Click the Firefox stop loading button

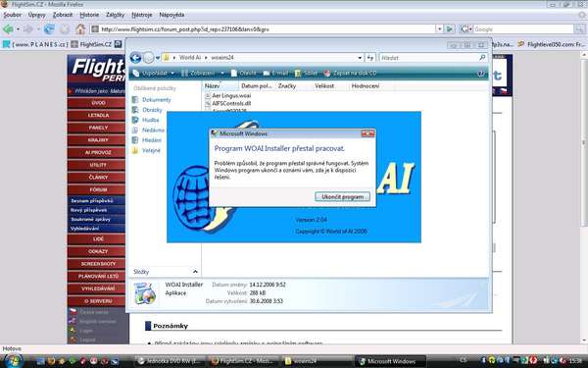click(x=65, y=28)
